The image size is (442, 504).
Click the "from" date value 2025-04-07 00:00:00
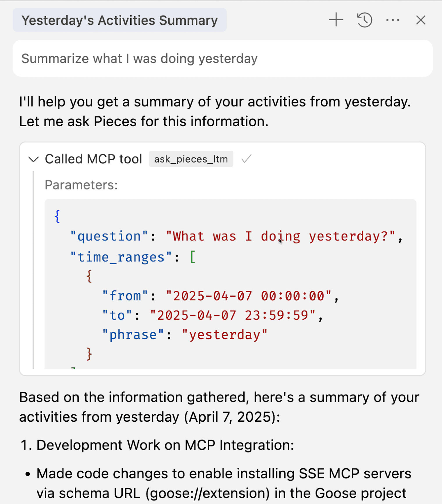click(249, 296)
